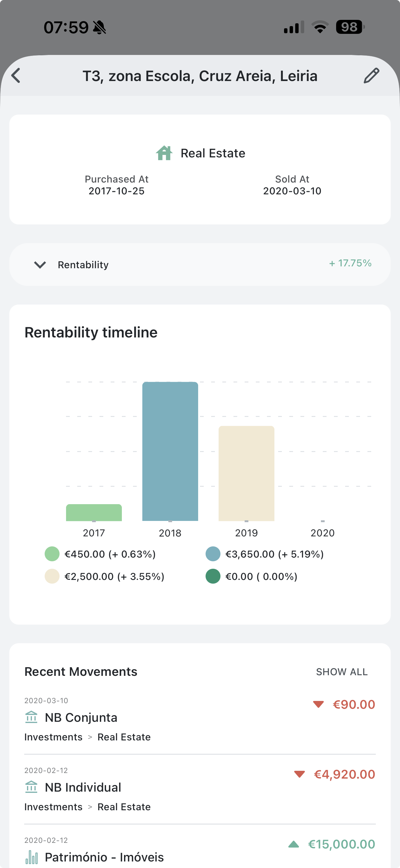Tap the Wi-Fi status bar icon
This screenshot has height=868, width=400.
(320, 27)
